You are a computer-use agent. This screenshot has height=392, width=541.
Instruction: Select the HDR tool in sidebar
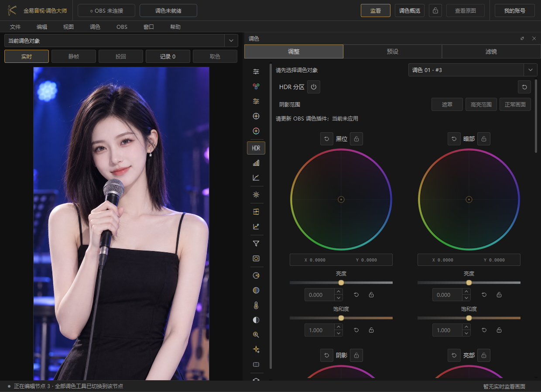(x=256, y=148)
